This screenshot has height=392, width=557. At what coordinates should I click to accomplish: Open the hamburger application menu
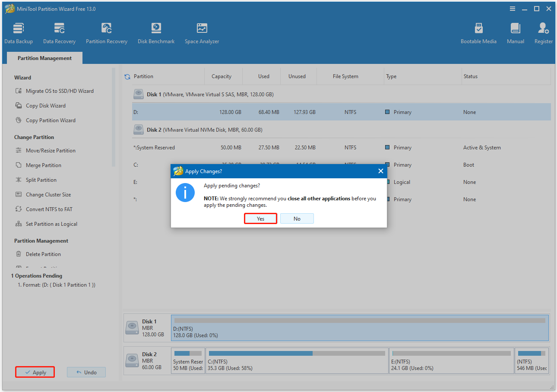pos(512,8)
